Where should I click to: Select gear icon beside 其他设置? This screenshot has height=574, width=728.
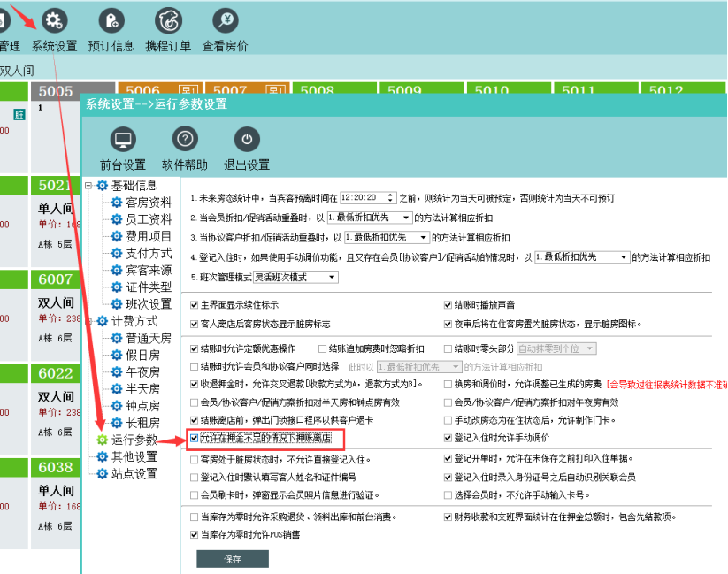tap(102, 457)
